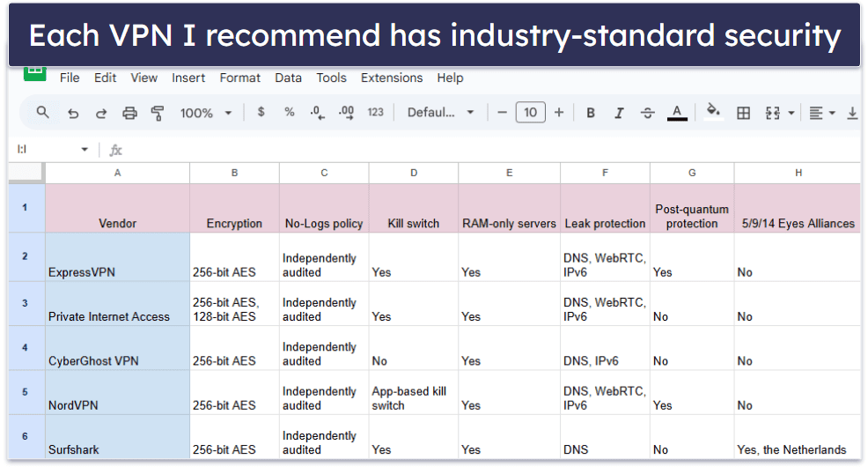The image size is (868, 467).
Task: Open the Default font dropdown
Action: pos(441,113)
